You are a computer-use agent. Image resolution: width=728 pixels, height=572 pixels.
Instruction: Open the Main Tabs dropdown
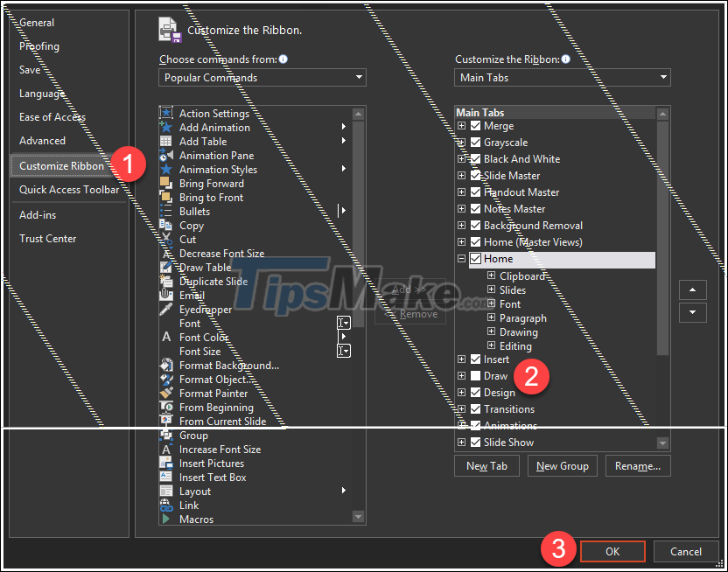562,76
